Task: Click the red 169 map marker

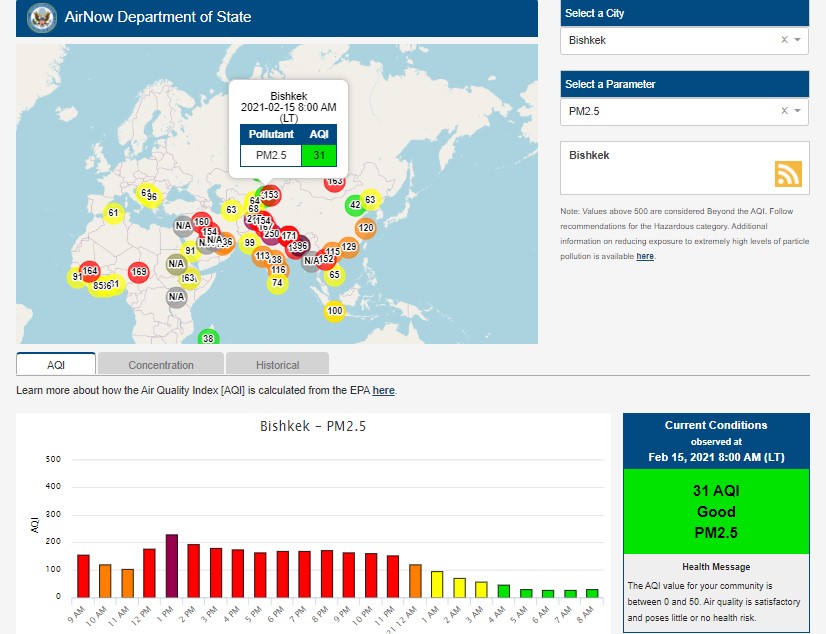Action: pos(139,271)
